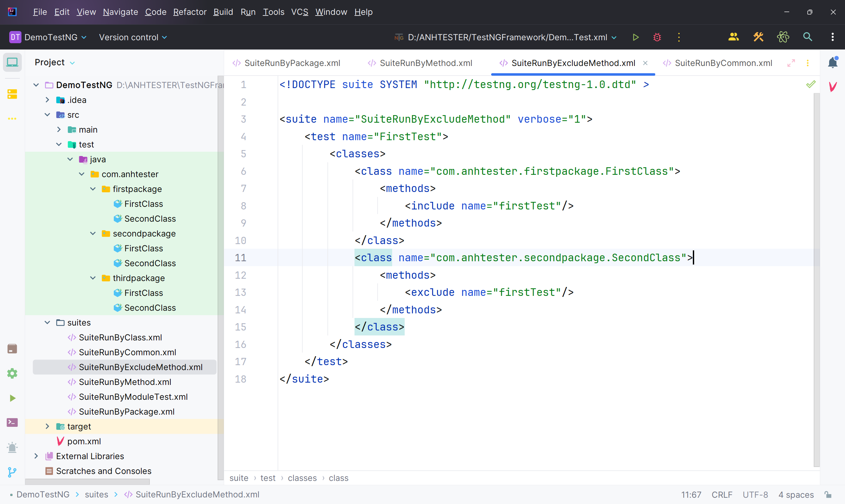Open Git branch tool window icon

click(12, 472)
